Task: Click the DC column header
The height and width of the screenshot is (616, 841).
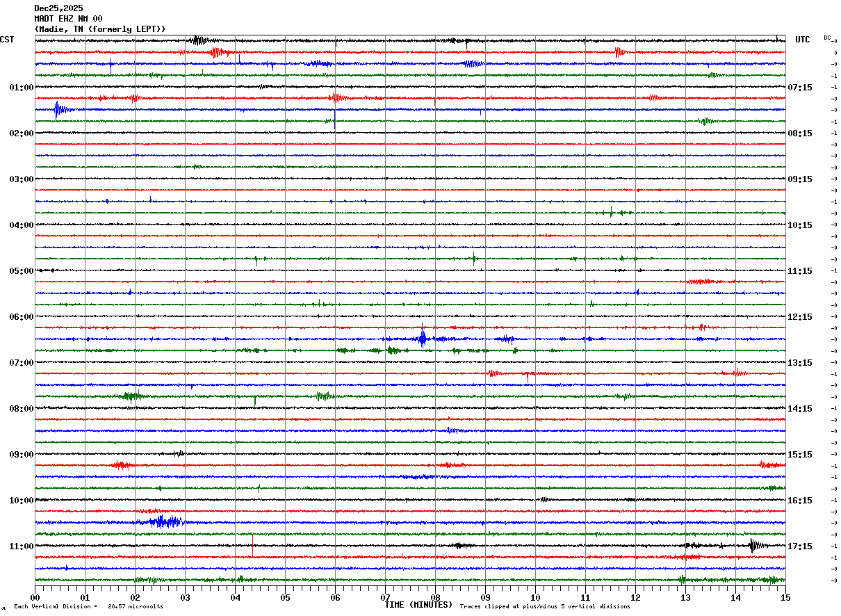Action: (827, 38)
